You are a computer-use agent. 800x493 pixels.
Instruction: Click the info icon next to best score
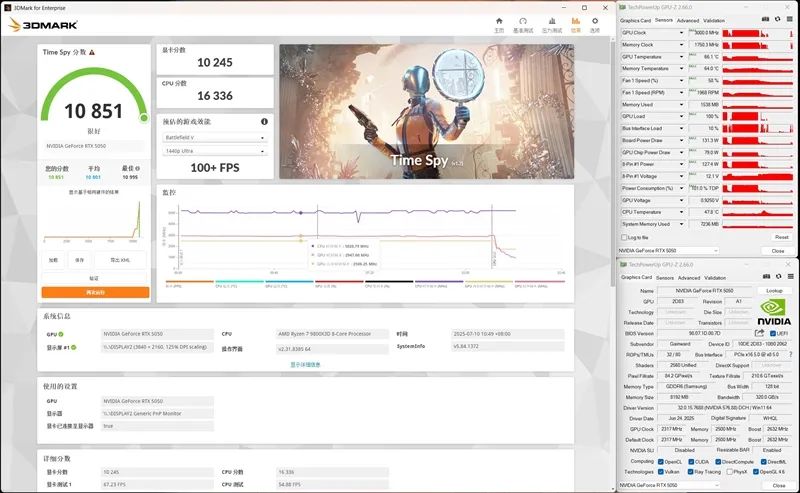click(138, 168)
